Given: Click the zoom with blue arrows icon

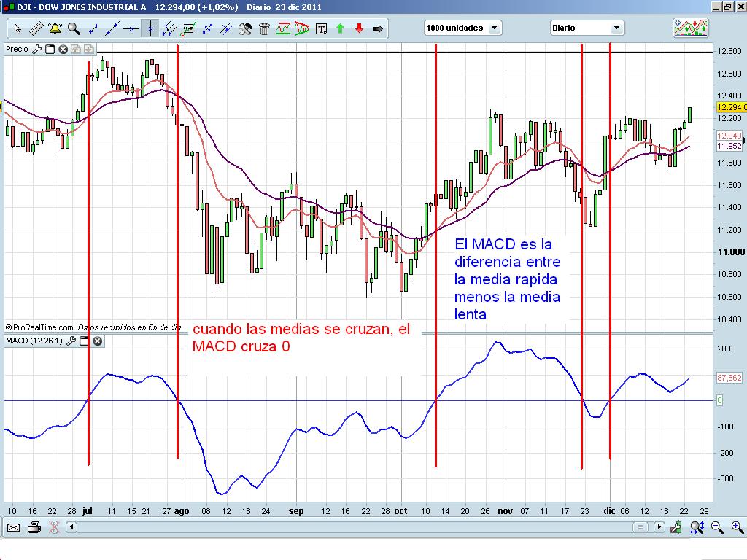Looking at the screenshot, I should pyautogui.click(x=697, y=527).
